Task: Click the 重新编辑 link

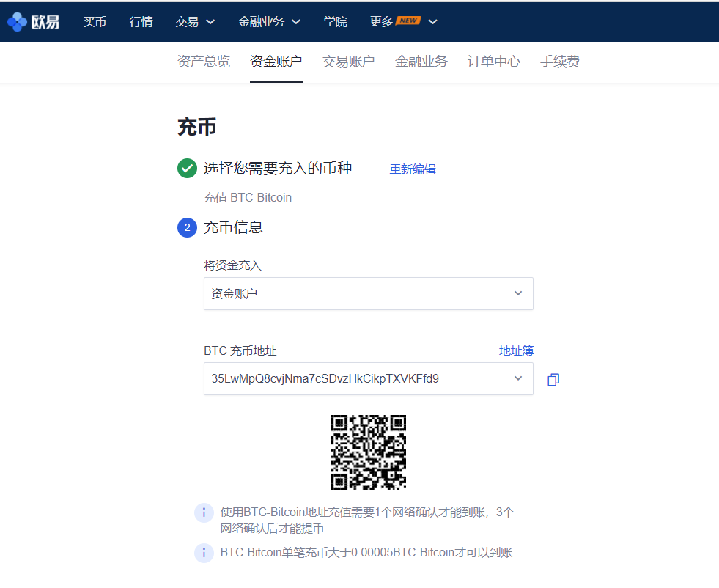Action: (x=413, y=169)
